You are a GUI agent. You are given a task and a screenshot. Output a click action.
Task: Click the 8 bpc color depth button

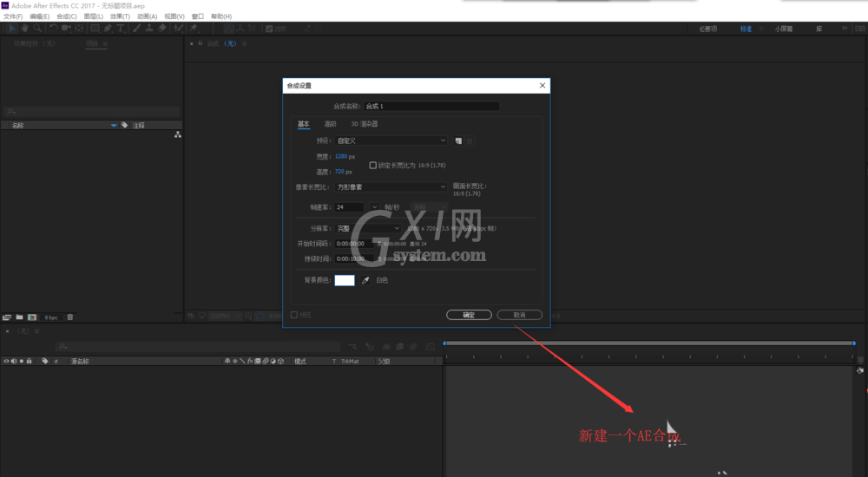51,317
